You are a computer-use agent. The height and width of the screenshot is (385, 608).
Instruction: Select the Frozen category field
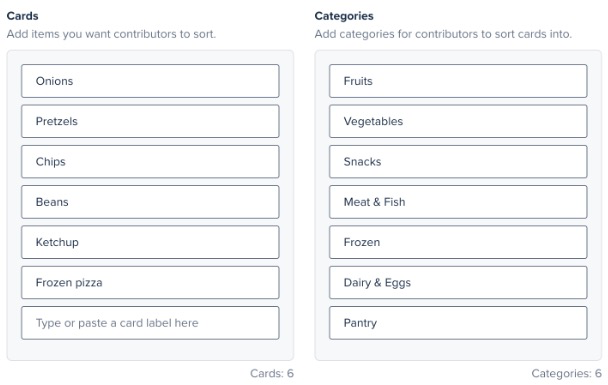click(x=458, y=242)
